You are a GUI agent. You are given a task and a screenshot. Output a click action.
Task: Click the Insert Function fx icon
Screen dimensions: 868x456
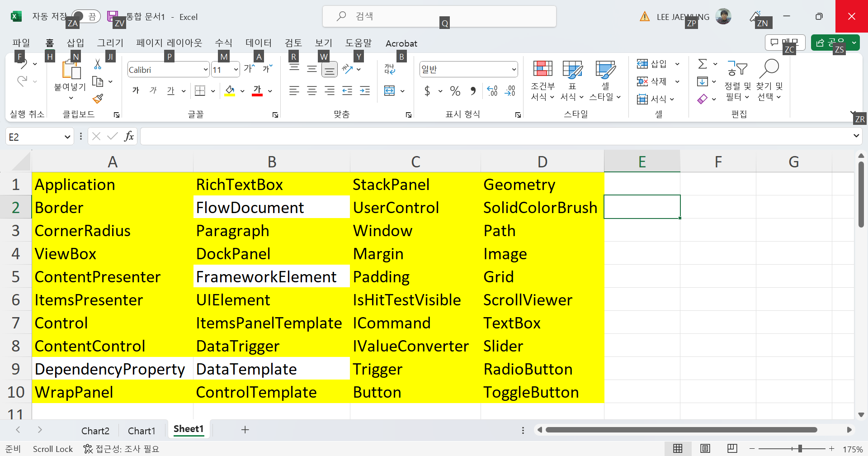pos(129,136)
